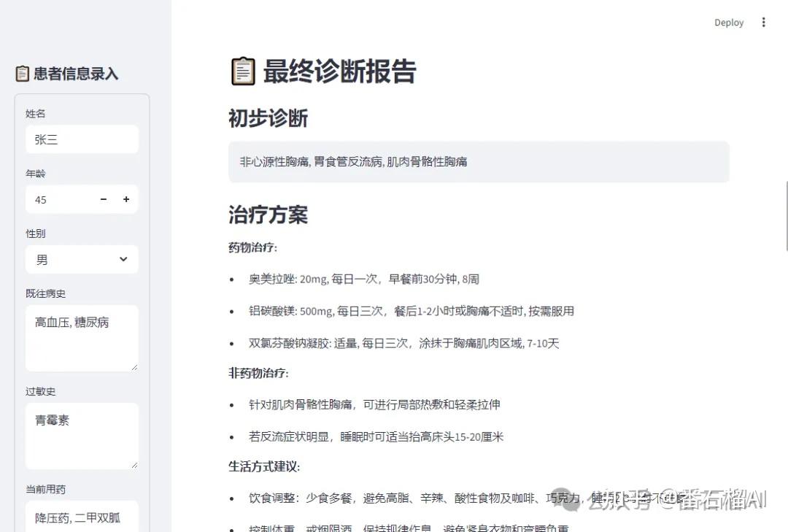
Task: Click the 年龄 field label
Action: point(35,174)
